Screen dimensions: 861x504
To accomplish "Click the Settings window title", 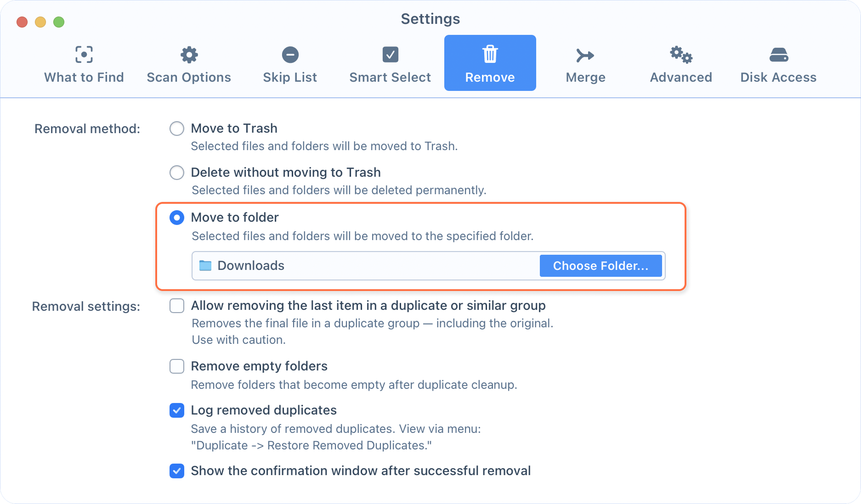I will pos(430,19).
